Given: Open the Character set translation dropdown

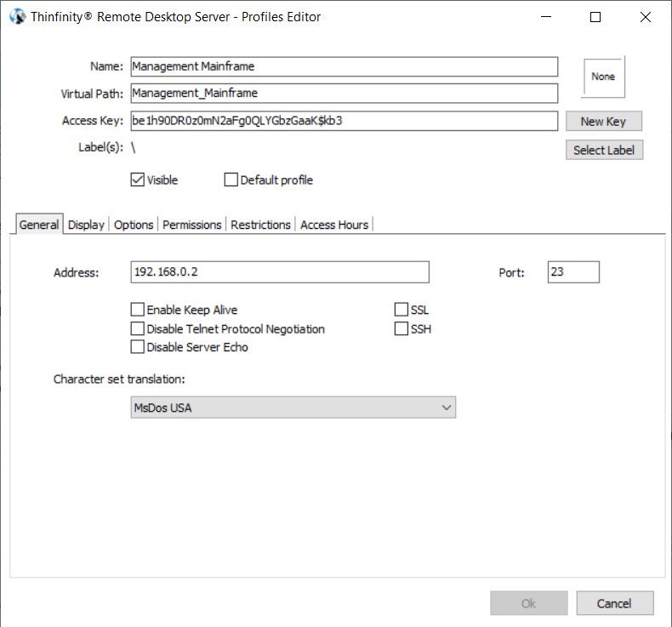Looking at the screenshot, I should 293,408.
